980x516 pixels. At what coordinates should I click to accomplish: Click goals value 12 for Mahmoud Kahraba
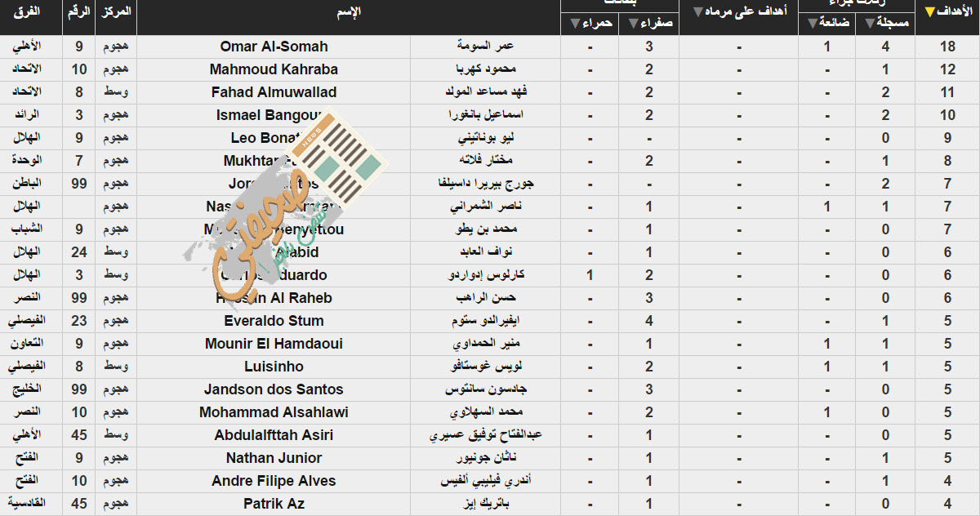(947, 69)
